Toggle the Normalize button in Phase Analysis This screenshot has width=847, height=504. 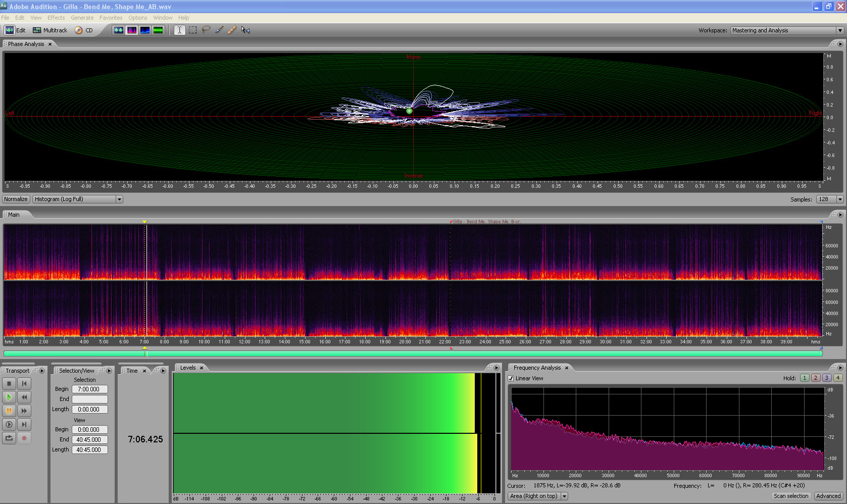(x=16, y=199)
